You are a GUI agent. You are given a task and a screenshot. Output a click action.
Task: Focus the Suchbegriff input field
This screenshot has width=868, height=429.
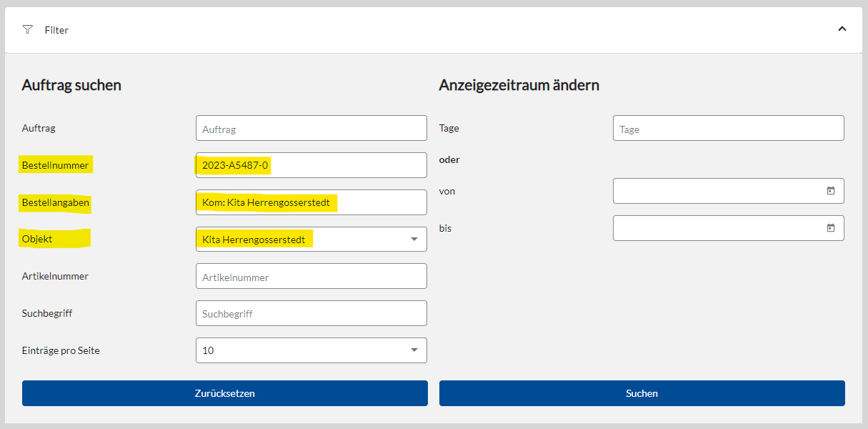coord(311,313)
